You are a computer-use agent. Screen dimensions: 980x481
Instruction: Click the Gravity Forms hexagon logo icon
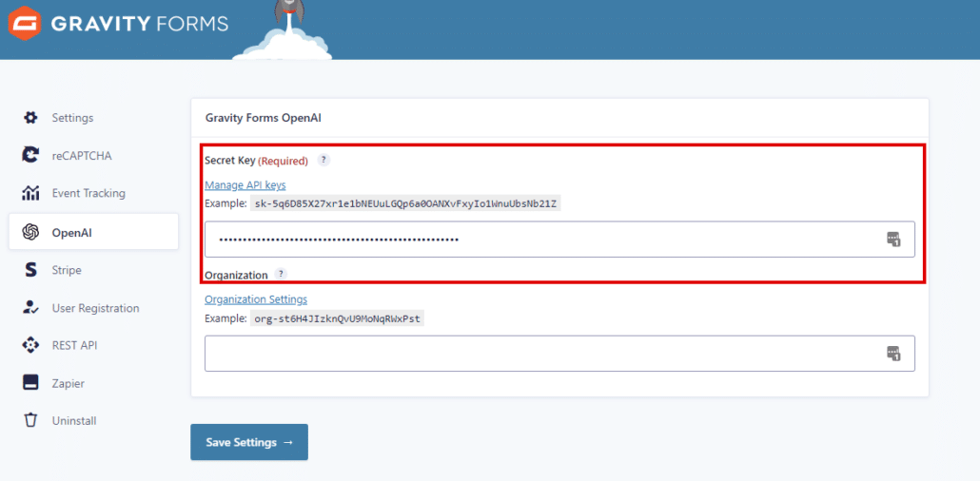click(x=25, y=24)
